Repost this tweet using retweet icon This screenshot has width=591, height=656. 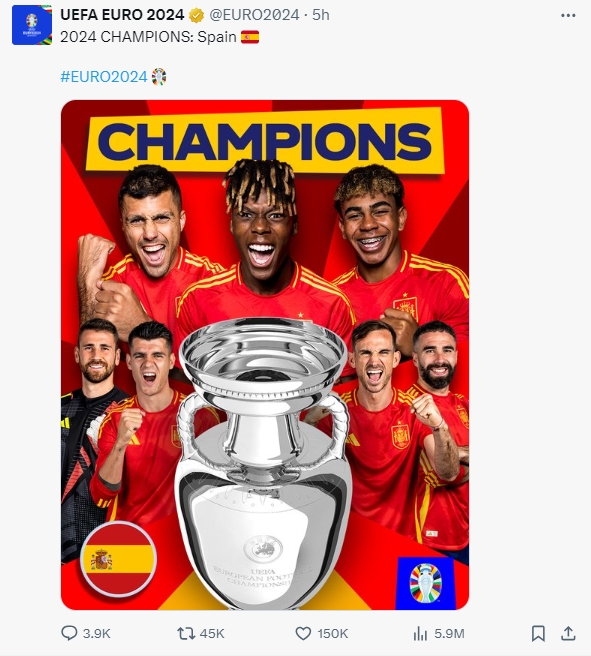click(x=186, y=633)
